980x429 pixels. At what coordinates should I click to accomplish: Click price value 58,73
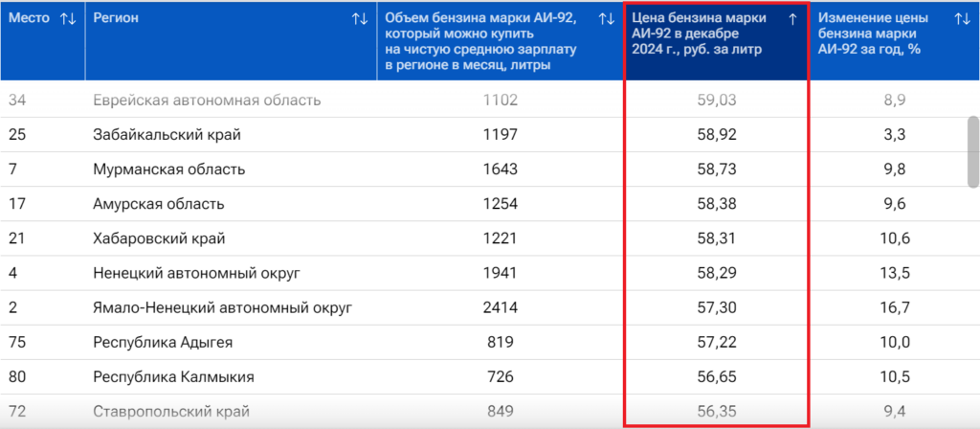[x=718, y=169]
